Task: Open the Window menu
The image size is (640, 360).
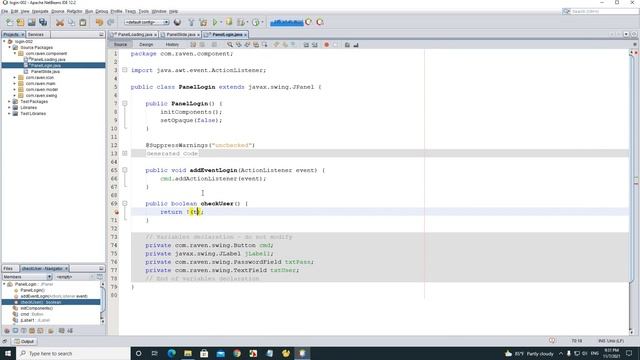Action: (159, 11)
